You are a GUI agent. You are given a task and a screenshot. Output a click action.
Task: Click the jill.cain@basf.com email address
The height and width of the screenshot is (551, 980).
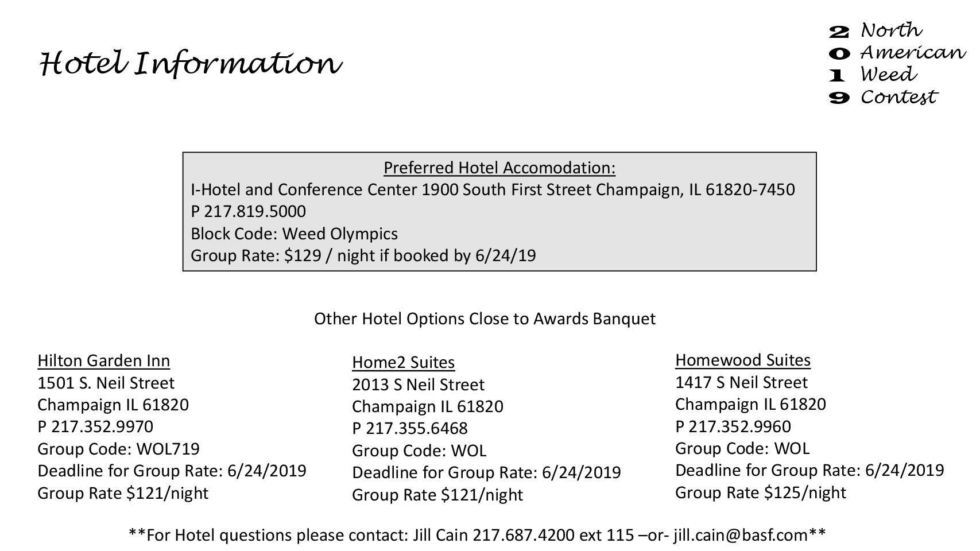tap(741, 535)
